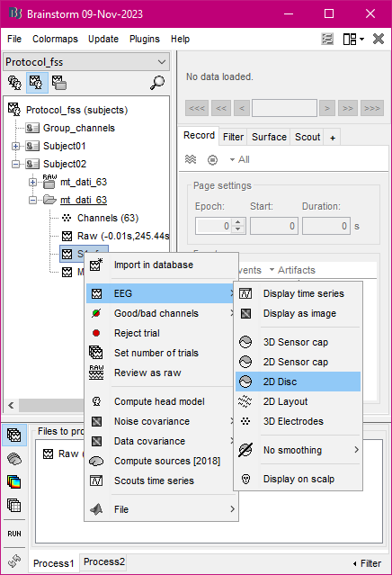Screen dimensions: 392x575
Task: Choose 3D Electrodes option
Action: pos(298,422)
